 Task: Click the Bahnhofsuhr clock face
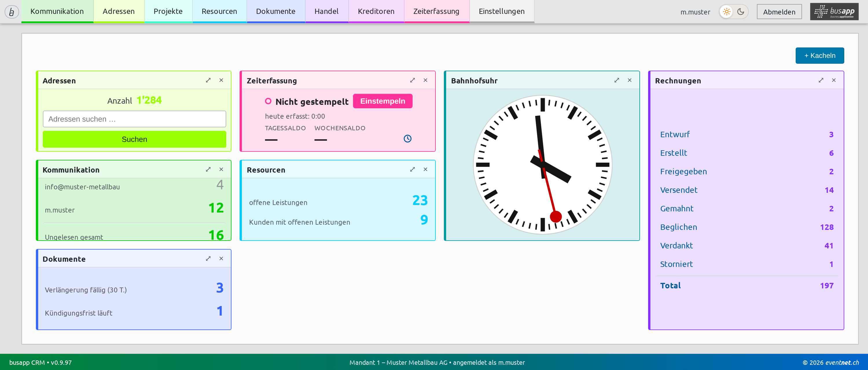(x=542, y=165)
